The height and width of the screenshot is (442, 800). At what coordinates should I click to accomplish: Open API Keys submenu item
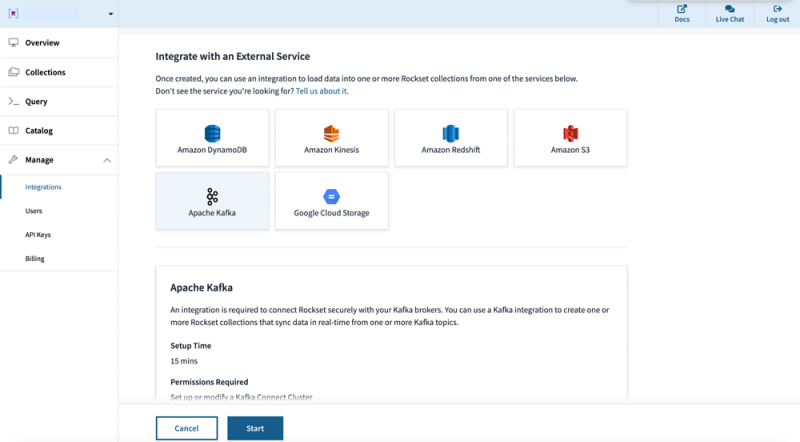point(38,235)
